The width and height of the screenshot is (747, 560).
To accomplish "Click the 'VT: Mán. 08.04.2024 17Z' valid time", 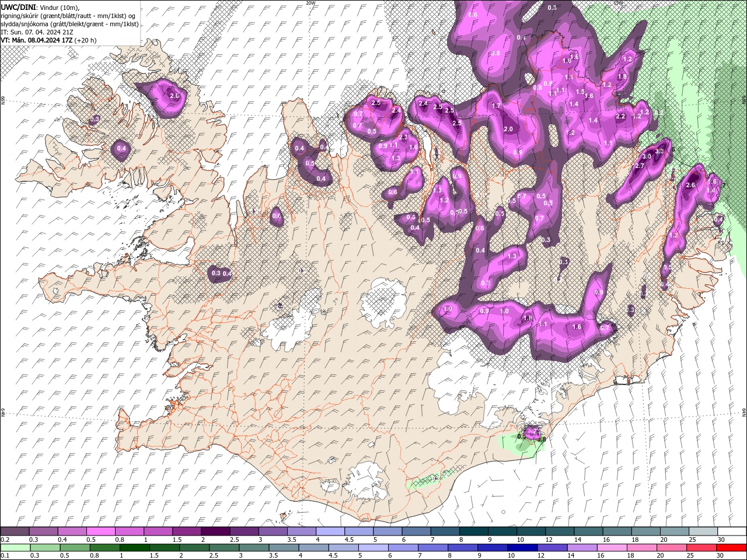I will pos(36,40).
